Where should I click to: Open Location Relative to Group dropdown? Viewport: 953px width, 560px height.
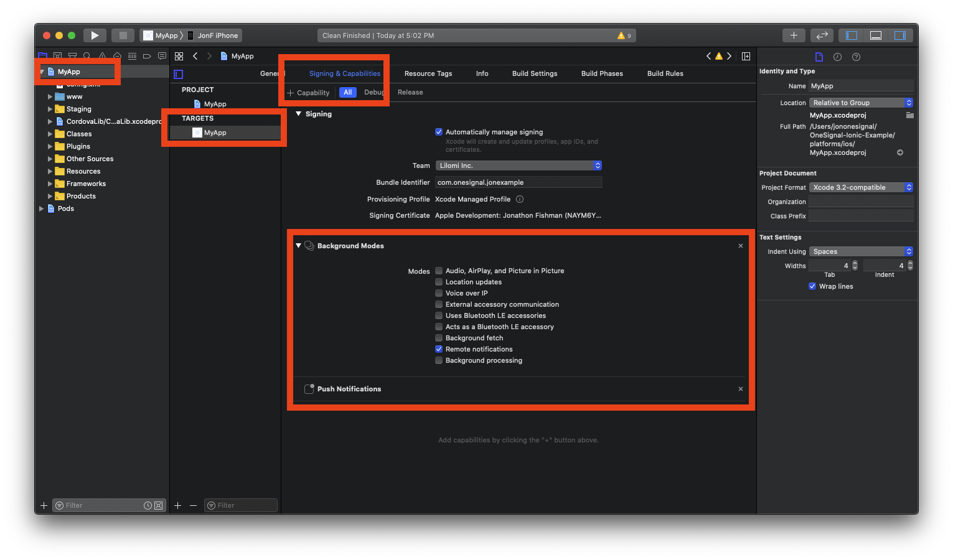tap(861, 103)
